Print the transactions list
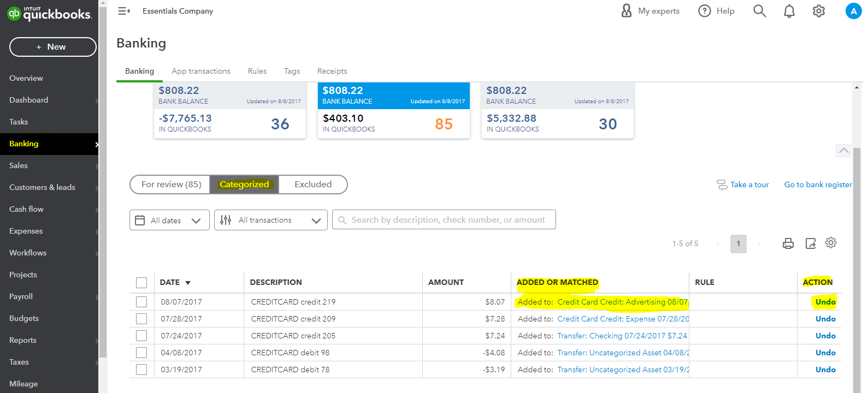Image resolution: width=868 pixels, height=393 pixels. [788, 243]
